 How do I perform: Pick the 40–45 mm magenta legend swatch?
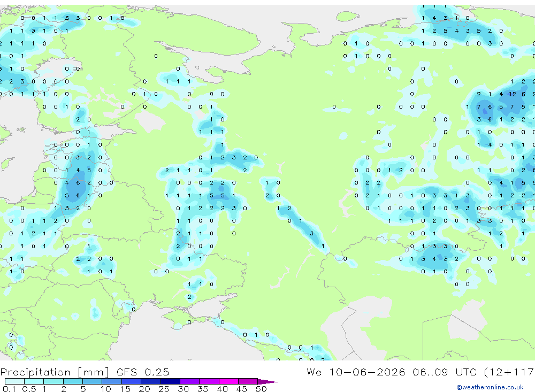[x=228, y=381]
